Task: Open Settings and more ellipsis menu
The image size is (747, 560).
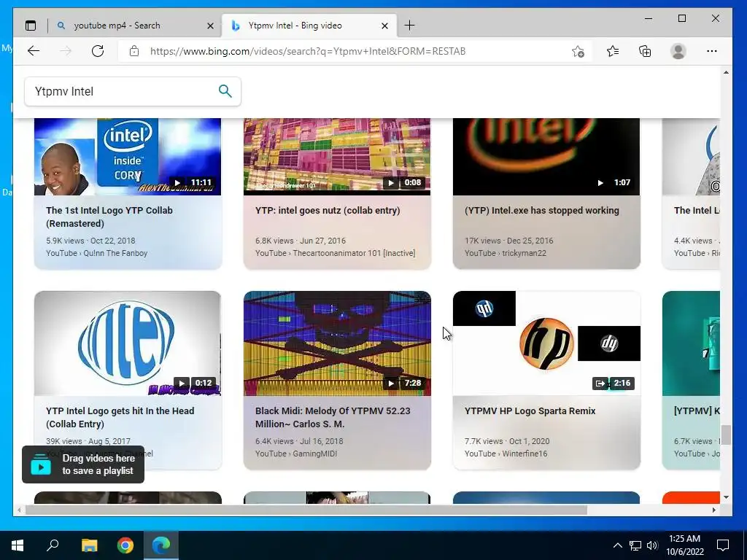Action: pyautogui.click(x=712, y=51)
